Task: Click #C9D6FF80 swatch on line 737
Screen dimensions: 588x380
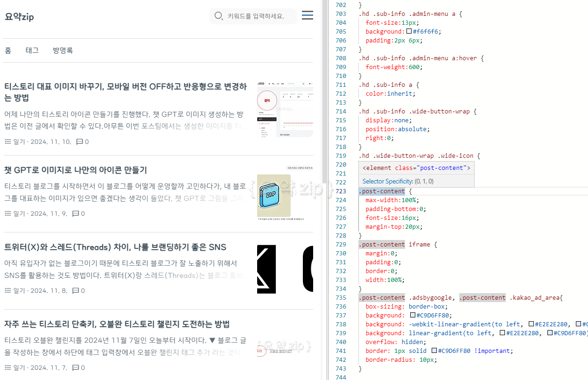Action: click(x=413, y=315)
